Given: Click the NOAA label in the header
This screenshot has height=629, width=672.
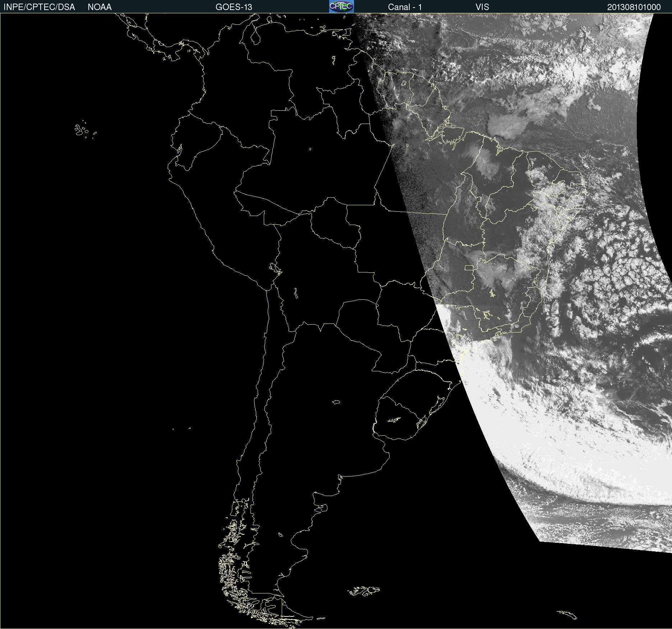Looking at the screenshot, I should (100, 7).
